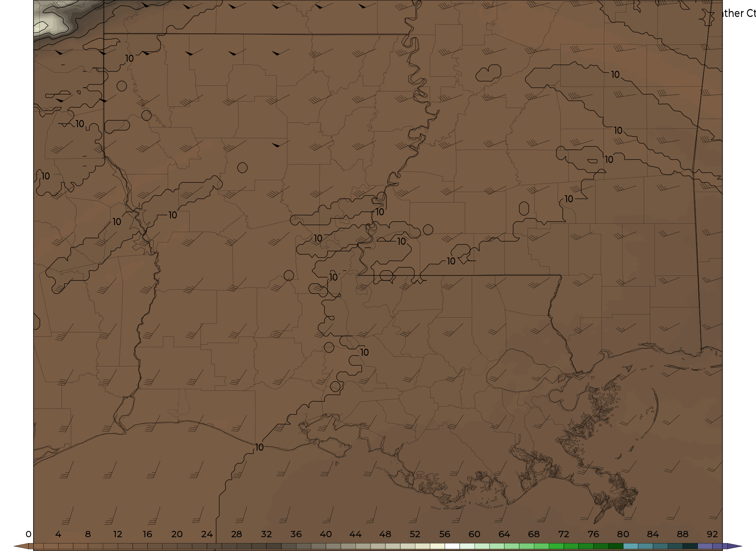The height and width of the screenshot is (551, 756).
Task: Click the colorbar tick label 60
Action: pos(474,534)
